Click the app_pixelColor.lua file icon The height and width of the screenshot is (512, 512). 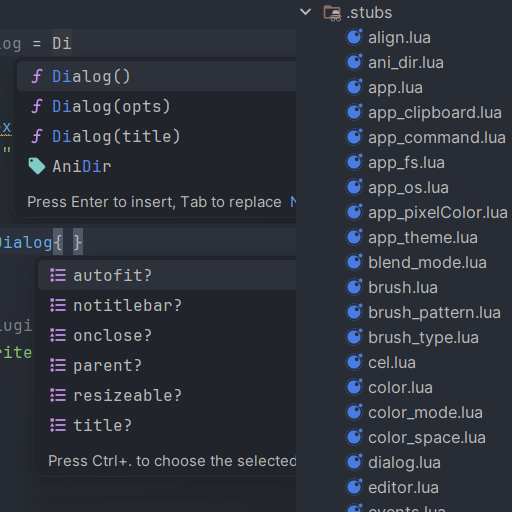[354, 212]
